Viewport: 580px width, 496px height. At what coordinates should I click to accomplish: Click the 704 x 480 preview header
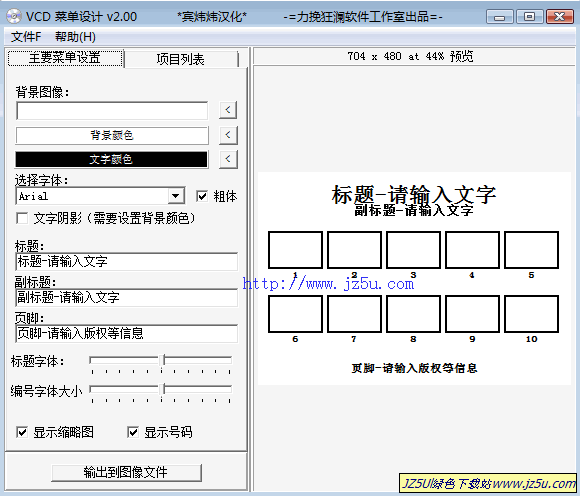[410, 57]
